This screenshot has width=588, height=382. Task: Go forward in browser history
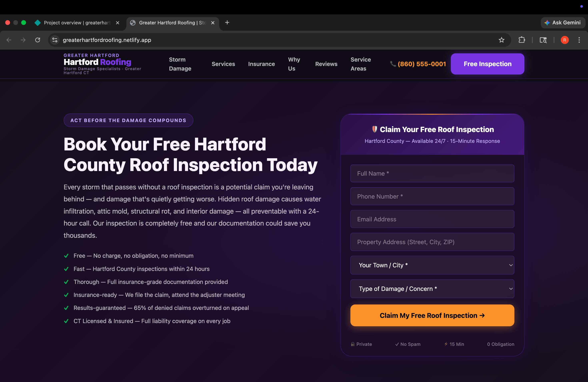23,40
